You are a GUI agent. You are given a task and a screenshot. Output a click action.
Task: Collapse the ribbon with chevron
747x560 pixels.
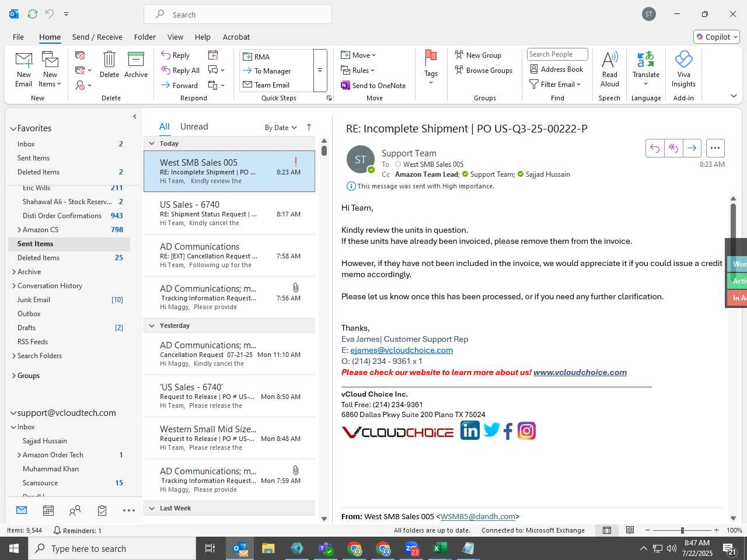[x=734, y=96]
